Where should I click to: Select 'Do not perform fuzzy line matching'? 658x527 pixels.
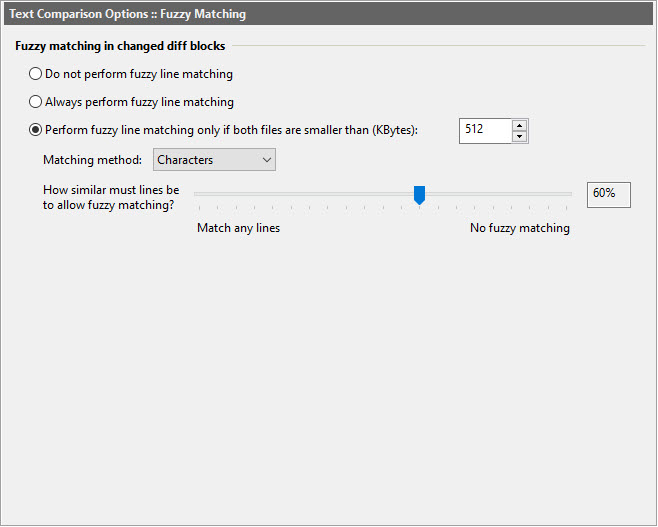click(x=36, y=74)
